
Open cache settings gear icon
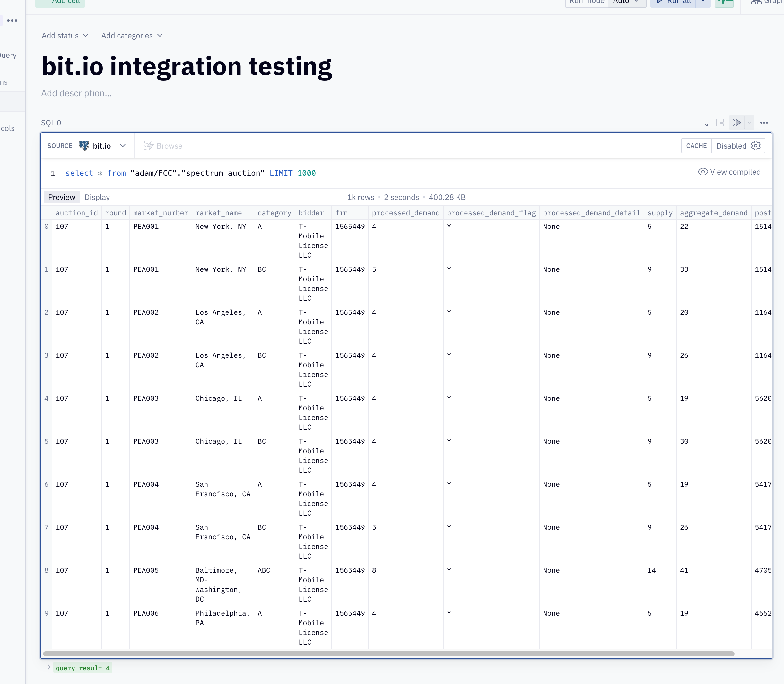(756, 146)
